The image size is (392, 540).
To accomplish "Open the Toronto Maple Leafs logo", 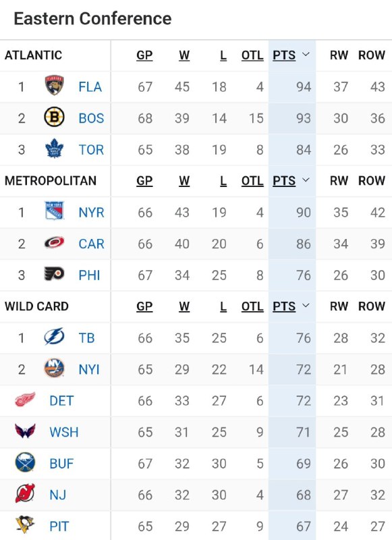I will pos(55,148).
